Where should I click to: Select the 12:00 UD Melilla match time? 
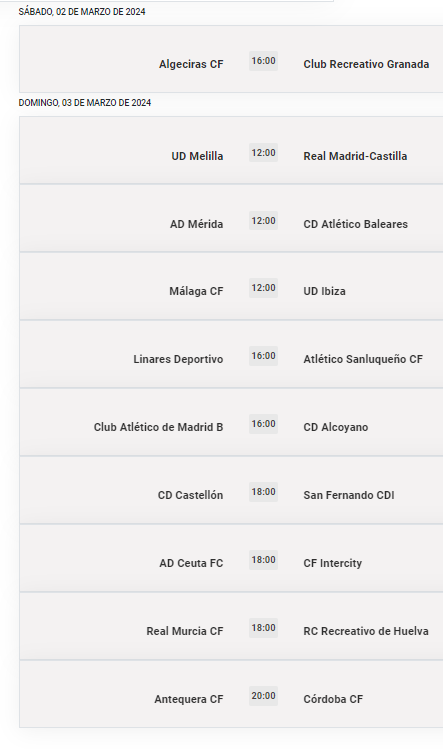coord(263,153)
